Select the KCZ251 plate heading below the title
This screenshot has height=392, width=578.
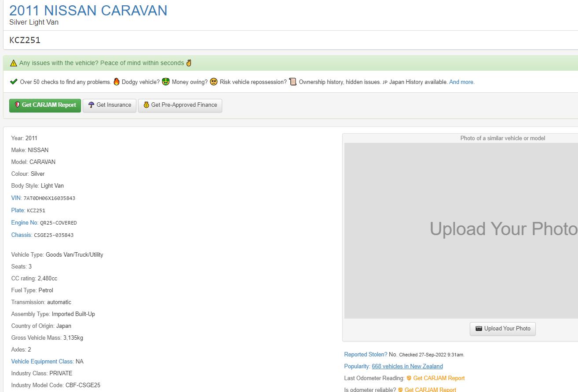[x=25, y=40]
